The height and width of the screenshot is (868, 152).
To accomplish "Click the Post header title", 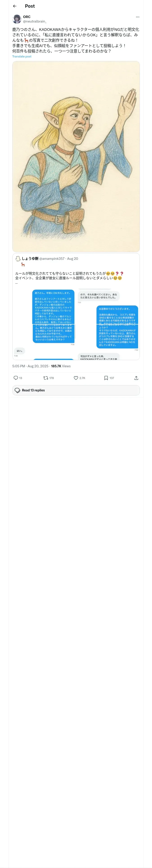I will pos(30,6).
